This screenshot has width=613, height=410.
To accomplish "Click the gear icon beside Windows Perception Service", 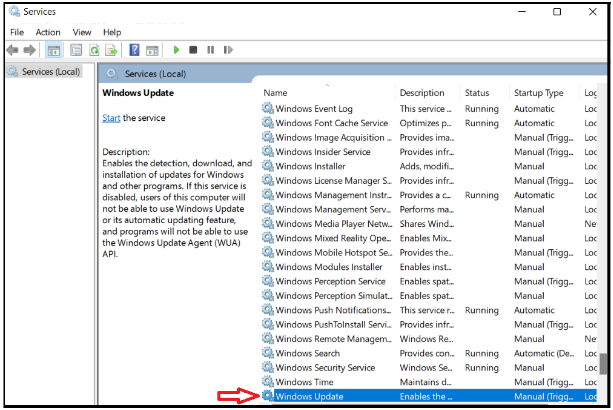I will pyautogui.click(x=268, y=281).
